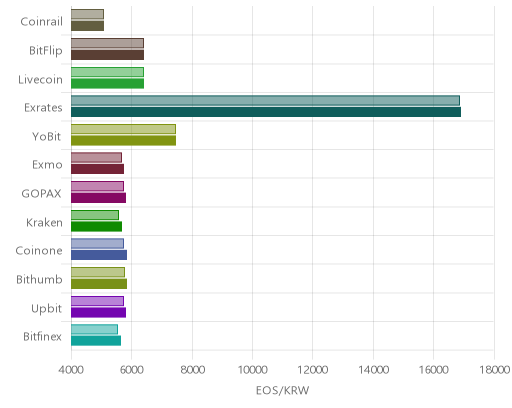Screen dimensions: 512x408
Task: Click the light teal Exrates bar
Action: click(x=265, y=100)
